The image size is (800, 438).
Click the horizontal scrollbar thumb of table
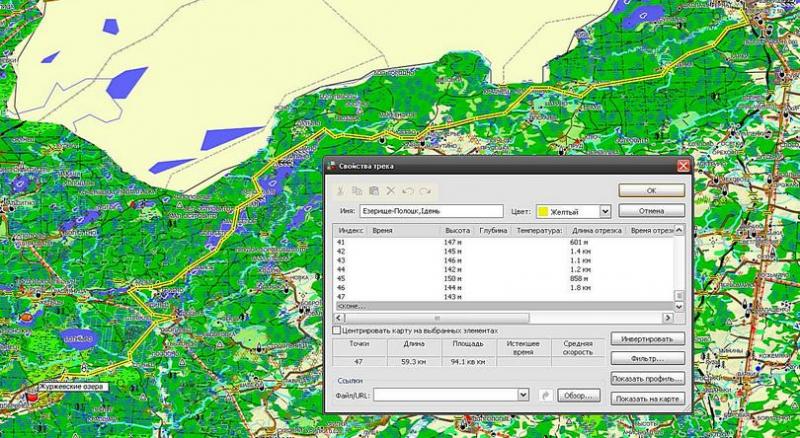pos(437,318)
